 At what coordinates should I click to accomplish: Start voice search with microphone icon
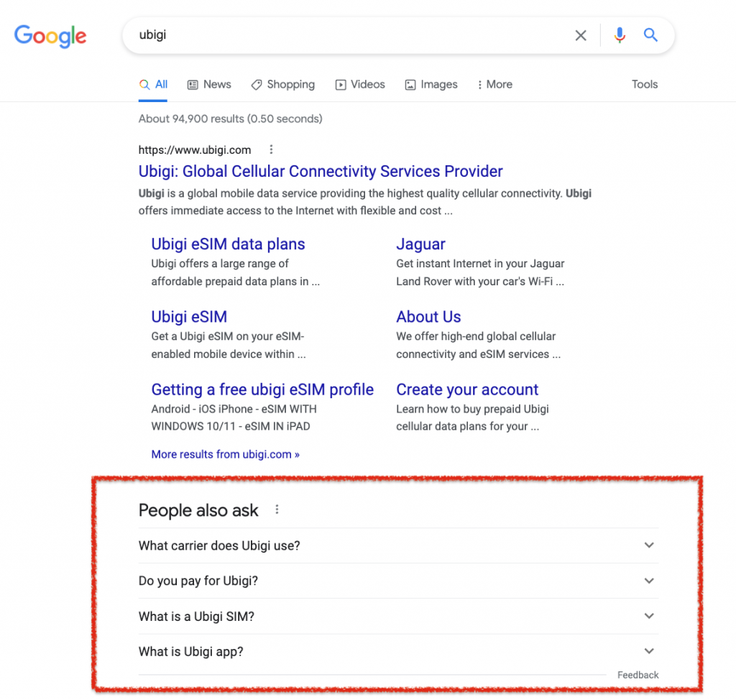[x=620, y=35]
